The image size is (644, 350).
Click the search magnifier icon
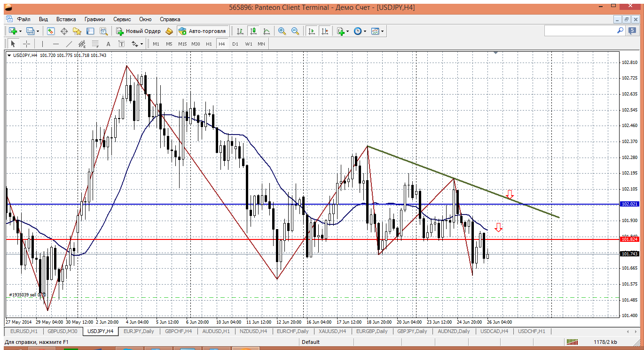coord(620,31)
